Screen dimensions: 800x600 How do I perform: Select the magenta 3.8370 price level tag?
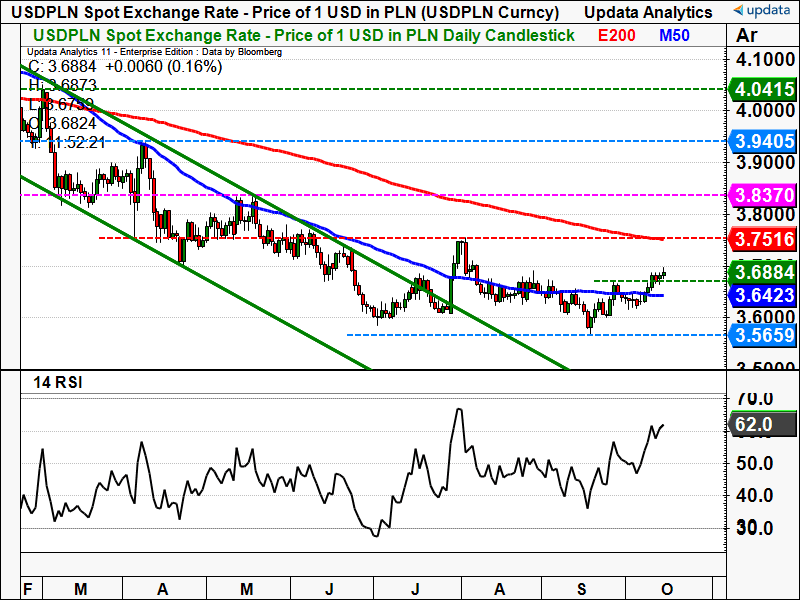coord(763,195)
